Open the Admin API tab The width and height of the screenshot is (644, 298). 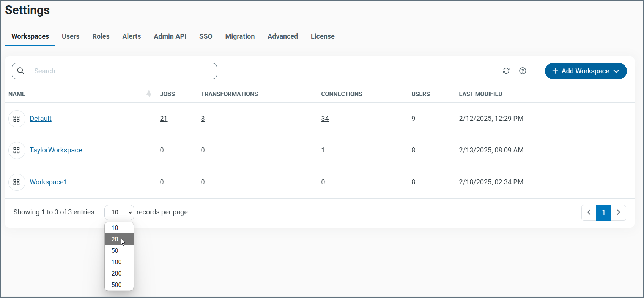(170, 36)
